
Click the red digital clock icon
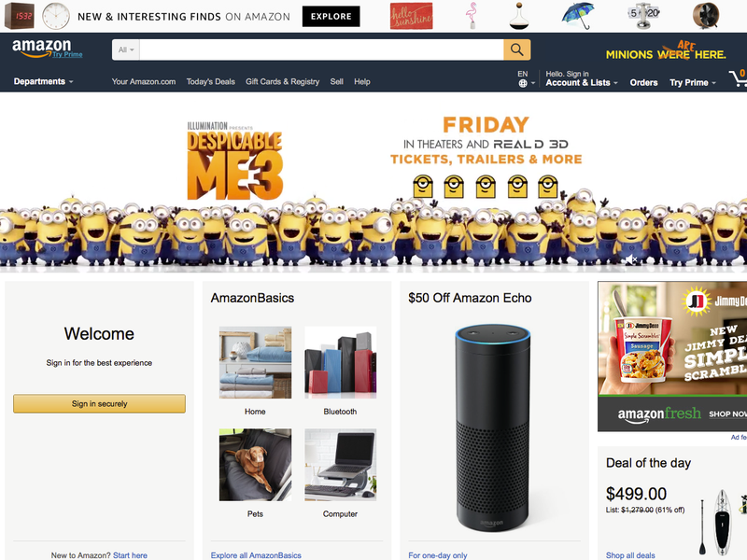click(x=20, y=16)
